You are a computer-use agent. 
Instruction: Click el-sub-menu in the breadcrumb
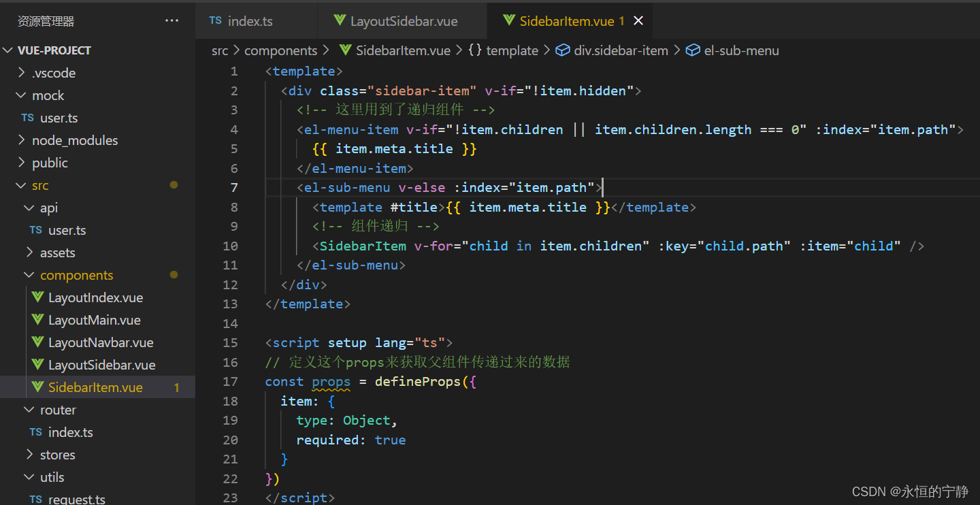742,50
